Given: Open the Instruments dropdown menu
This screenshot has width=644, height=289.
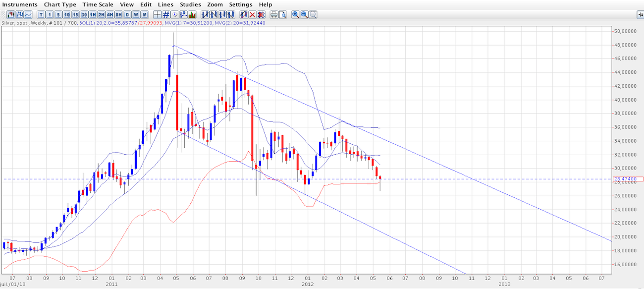Looking at the screenshot, I should coord(20,4).
